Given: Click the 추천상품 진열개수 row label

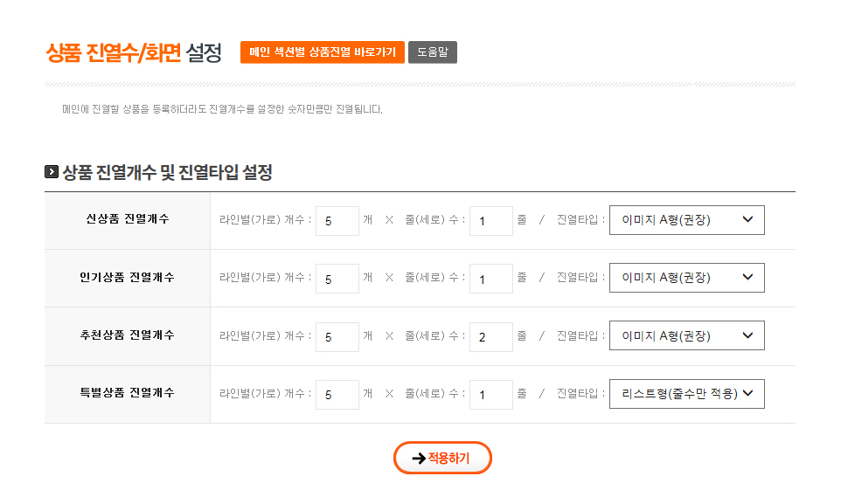Looking at the screenshot, I should pyautogui.click(x=127, y=335).
